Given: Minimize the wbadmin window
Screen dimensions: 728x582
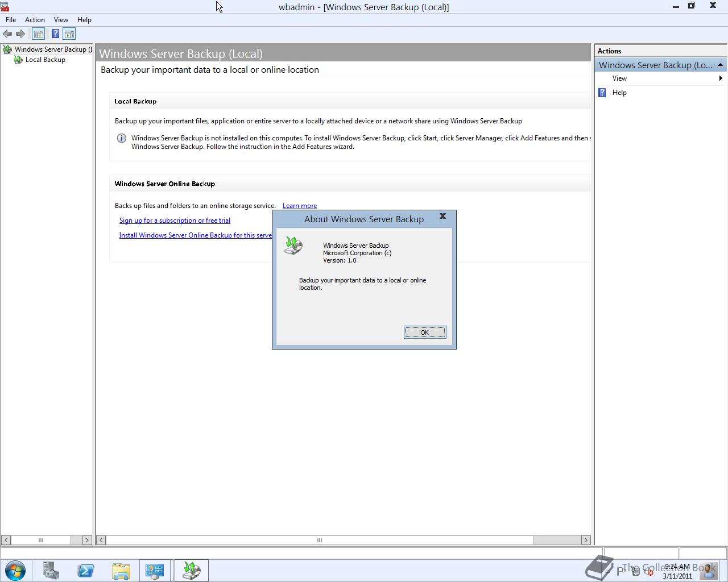Looking at the screenshot, I should coord(676,6).
